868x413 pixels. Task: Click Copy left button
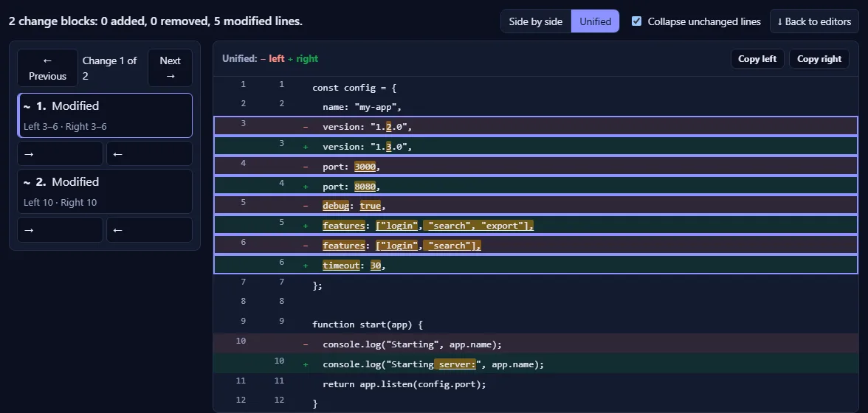coord(757,58)
